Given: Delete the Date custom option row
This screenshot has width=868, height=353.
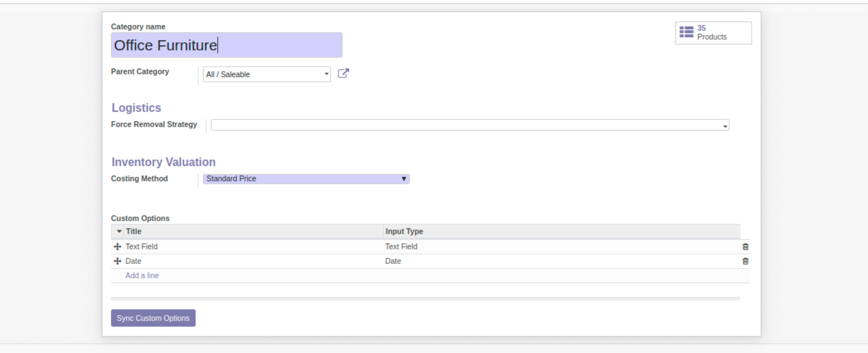Looking at the screenshot, I should (745, 261).
